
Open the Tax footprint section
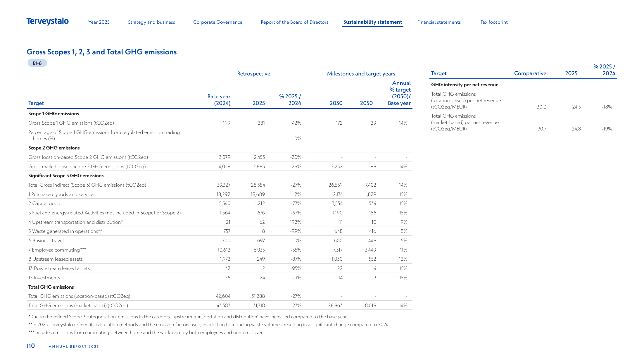point(494,22)
